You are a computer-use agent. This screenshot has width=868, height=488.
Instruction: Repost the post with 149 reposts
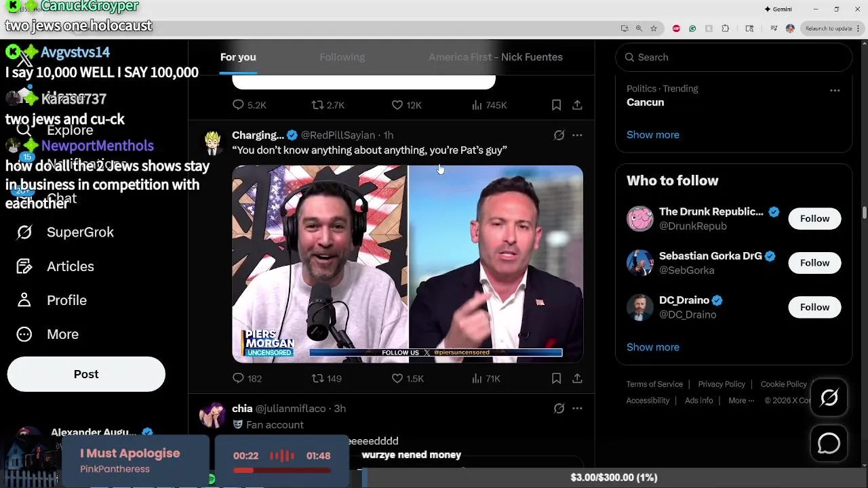point(326,379)
